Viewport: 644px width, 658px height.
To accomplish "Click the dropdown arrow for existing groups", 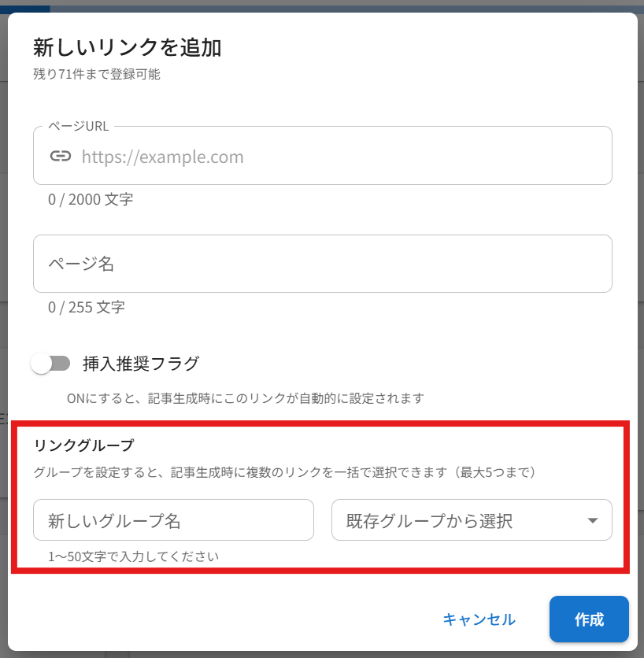I will coord(594,520).
